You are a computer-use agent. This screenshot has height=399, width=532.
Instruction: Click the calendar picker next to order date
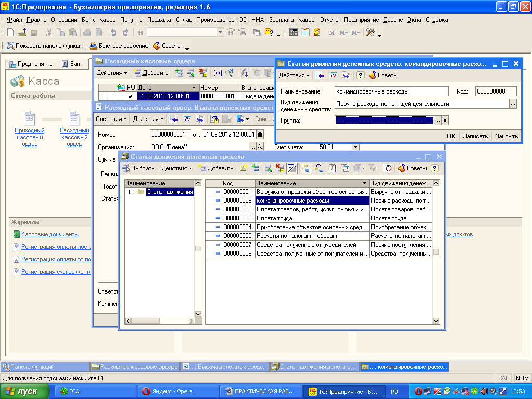(x=260, y=135)
